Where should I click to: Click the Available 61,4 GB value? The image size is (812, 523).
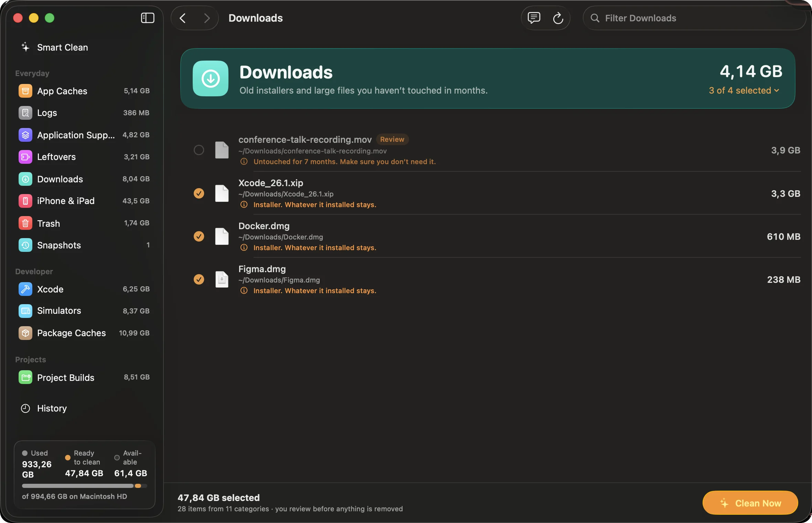coord(130,473)
